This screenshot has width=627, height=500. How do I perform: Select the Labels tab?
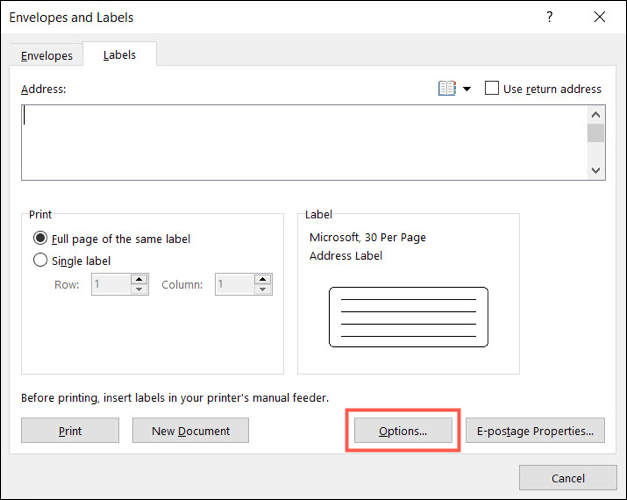pyautogui.click(x=119, y=55)
